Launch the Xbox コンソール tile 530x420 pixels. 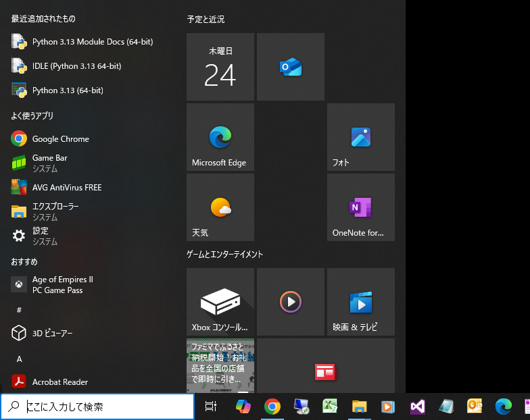pos(220,302)
